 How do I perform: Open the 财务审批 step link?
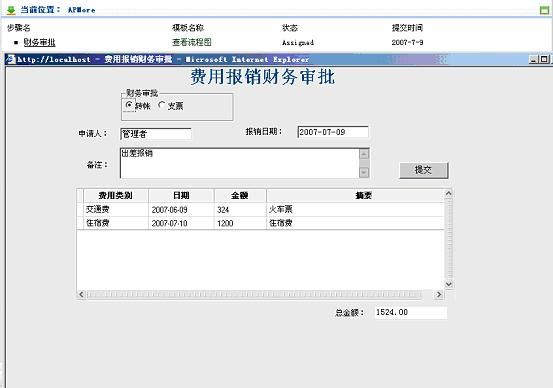[x=40, y=42]
